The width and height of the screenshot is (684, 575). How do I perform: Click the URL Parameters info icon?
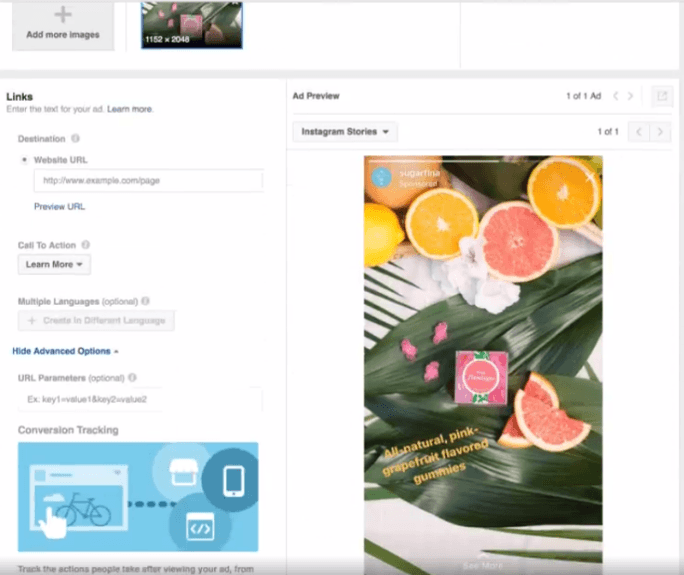[x=132, y=377]
